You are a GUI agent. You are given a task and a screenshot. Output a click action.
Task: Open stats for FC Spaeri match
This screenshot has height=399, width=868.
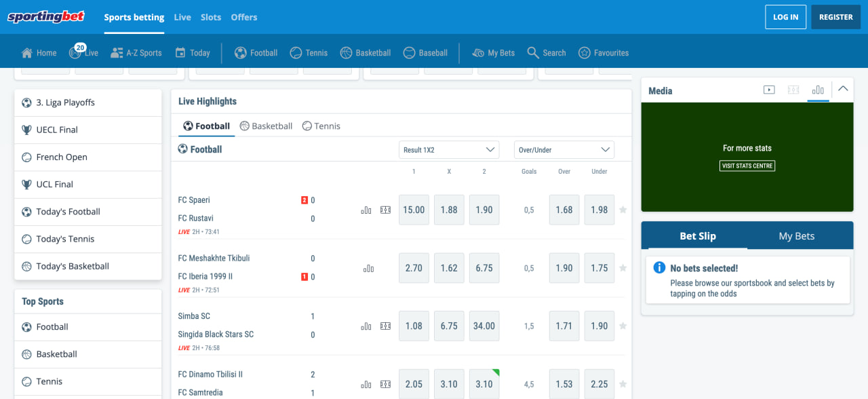pos(366,210)
